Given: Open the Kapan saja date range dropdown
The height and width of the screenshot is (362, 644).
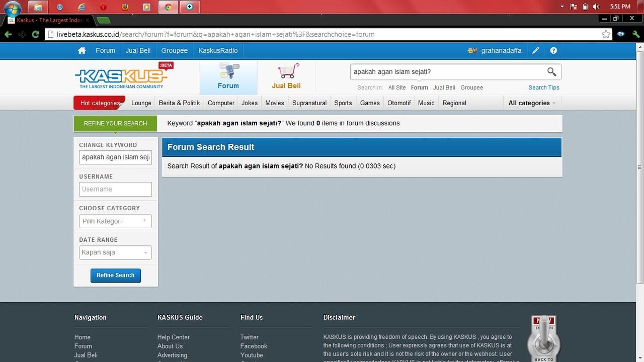Looking at the screenshot, I should click(115, 252).
